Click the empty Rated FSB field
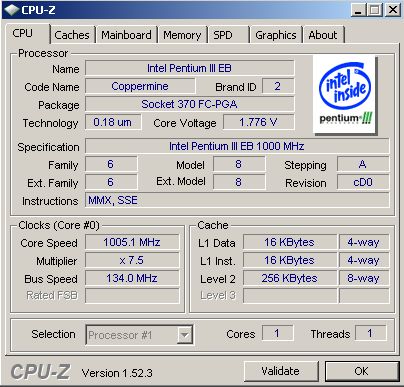Image resolution: width=404 pixels, height=387 pixels. point(132,296)
